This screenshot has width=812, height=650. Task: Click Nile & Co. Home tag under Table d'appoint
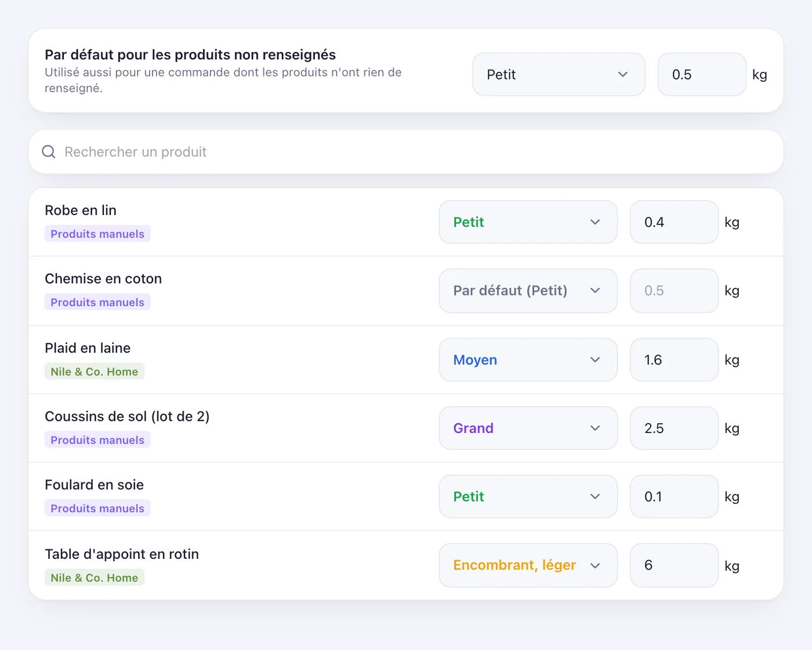[95, 577]
